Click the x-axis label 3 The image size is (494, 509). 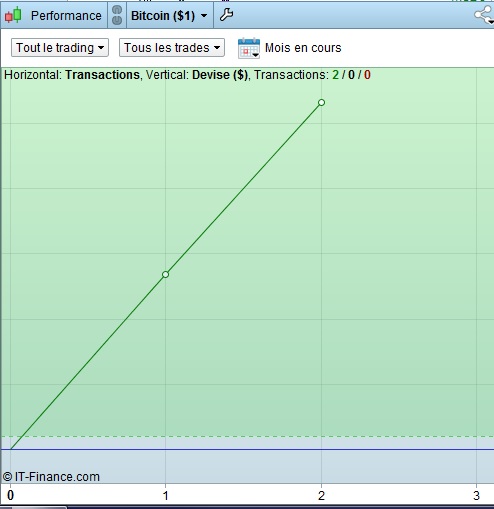[x=476, y=496]
